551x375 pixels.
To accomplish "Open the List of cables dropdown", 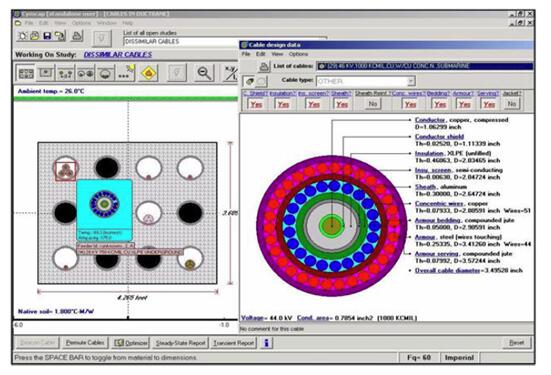I will click(x=425, y=66).
